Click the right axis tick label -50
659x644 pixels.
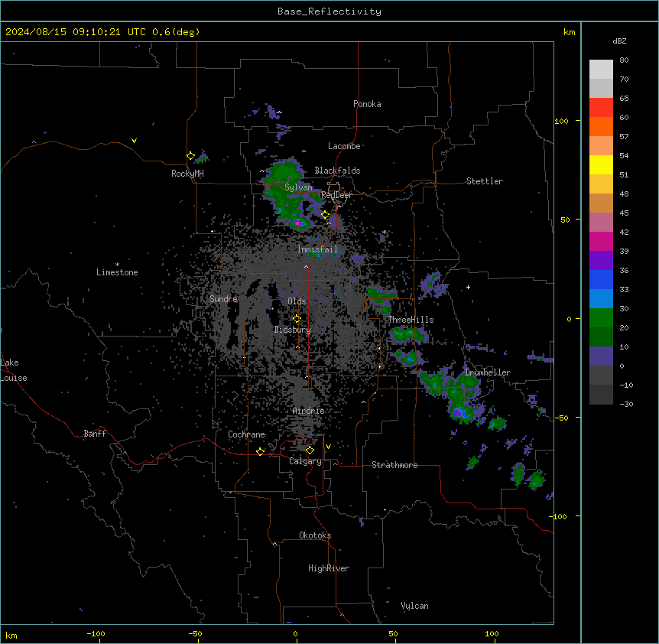[x=561, y=418]
